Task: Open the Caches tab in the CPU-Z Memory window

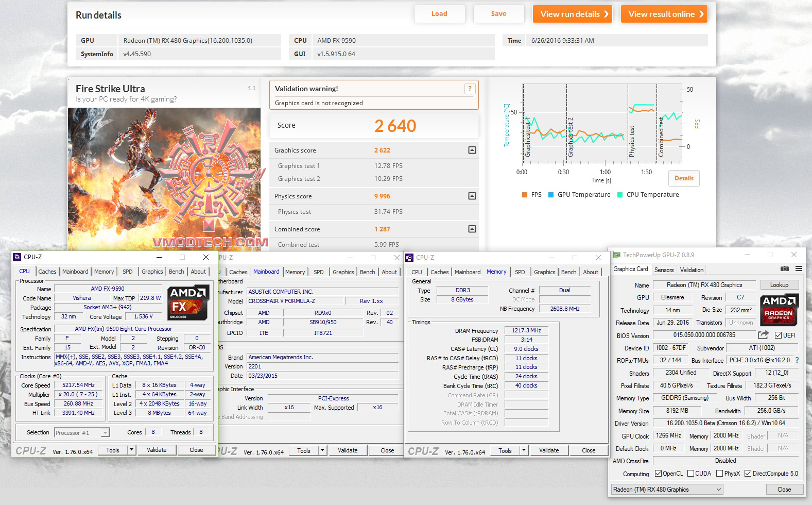Action: tap(440, 272)
